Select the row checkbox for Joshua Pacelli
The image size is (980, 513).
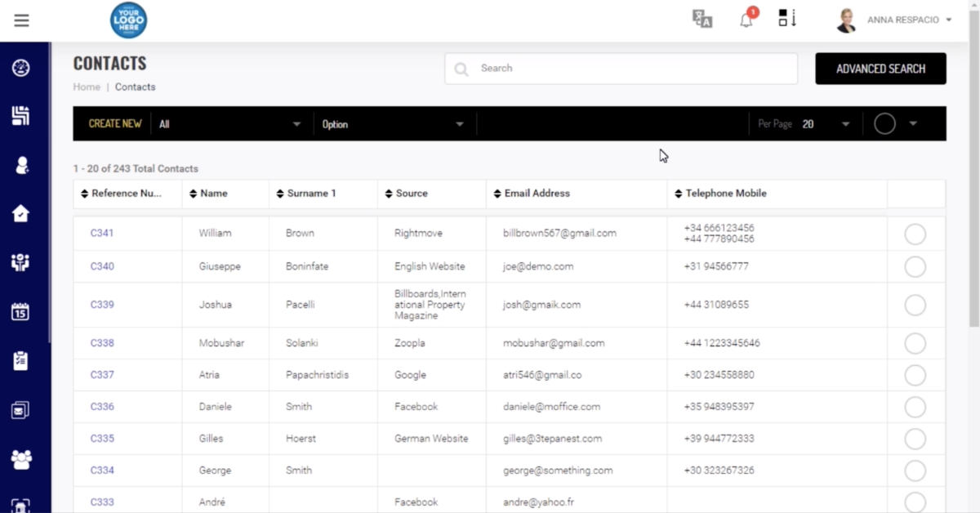(x=915, y=305)
